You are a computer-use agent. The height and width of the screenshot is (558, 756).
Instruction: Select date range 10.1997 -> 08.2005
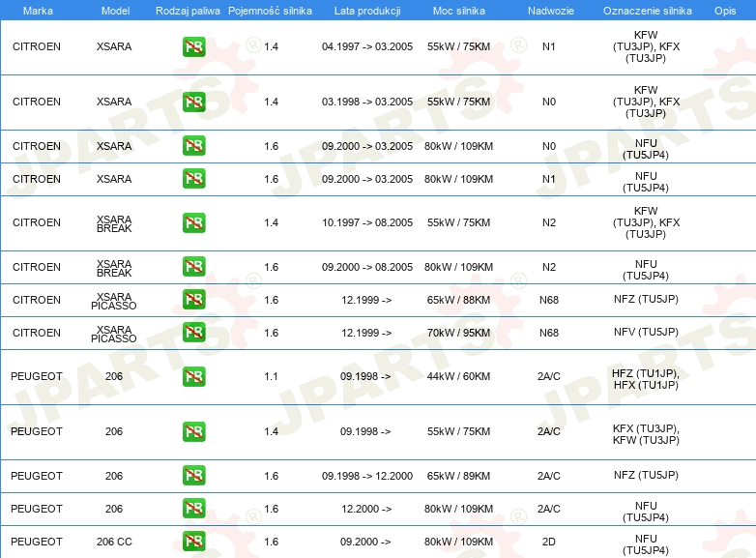point(367,222)
